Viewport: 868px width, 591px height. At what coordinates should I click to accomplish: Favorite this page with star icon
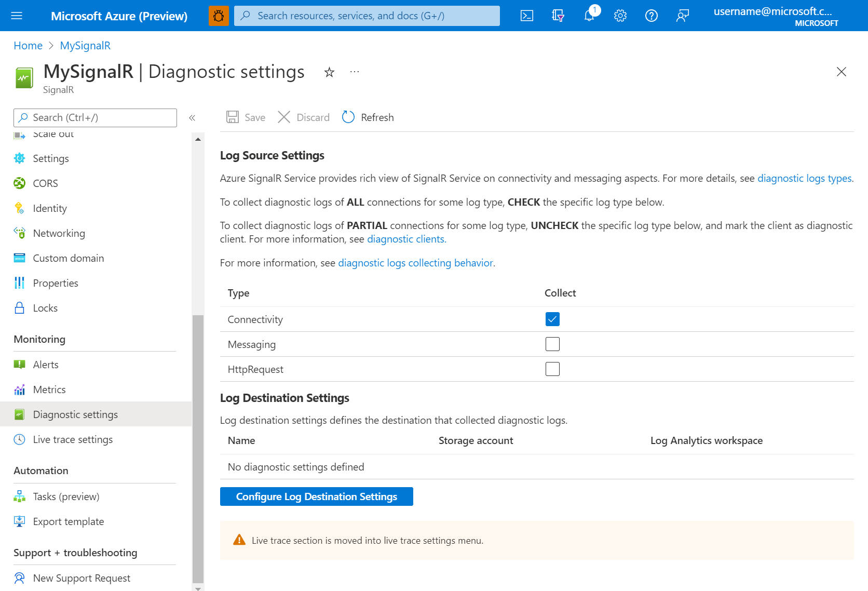click(329, 72)
